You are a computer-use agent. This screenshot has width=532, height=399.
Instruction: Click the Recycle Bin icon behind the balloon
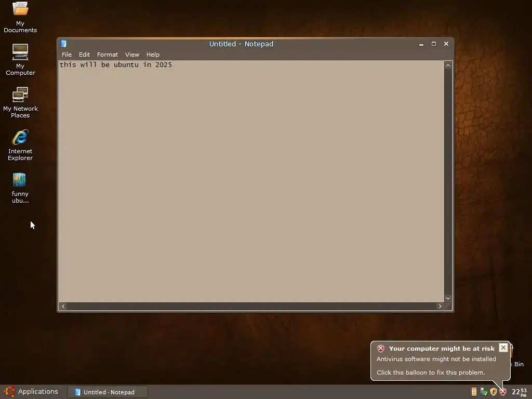(x=516, y=356)
